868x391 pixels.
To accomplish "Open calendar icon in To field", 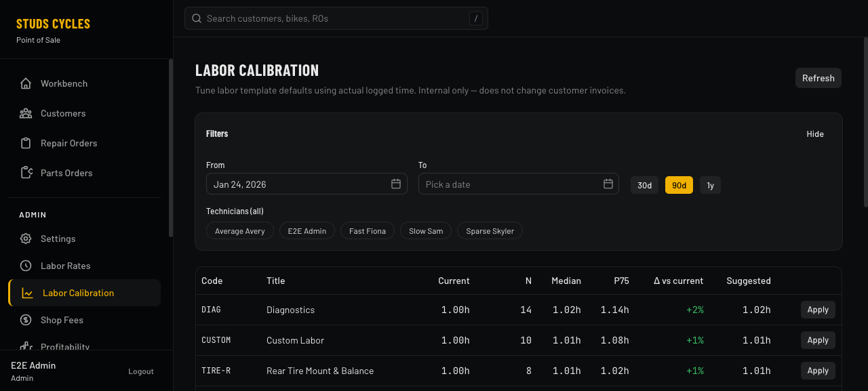I will (608, 184).
